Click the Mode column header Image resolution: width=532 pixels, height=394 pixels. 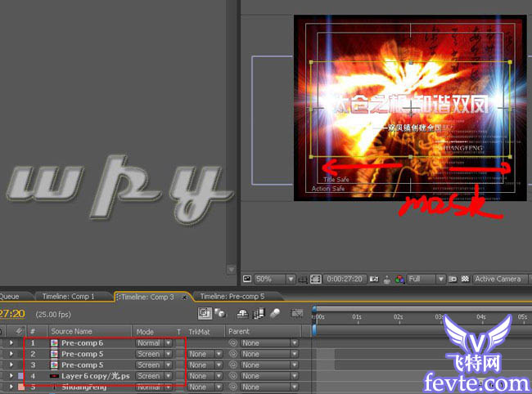[145, 332]
